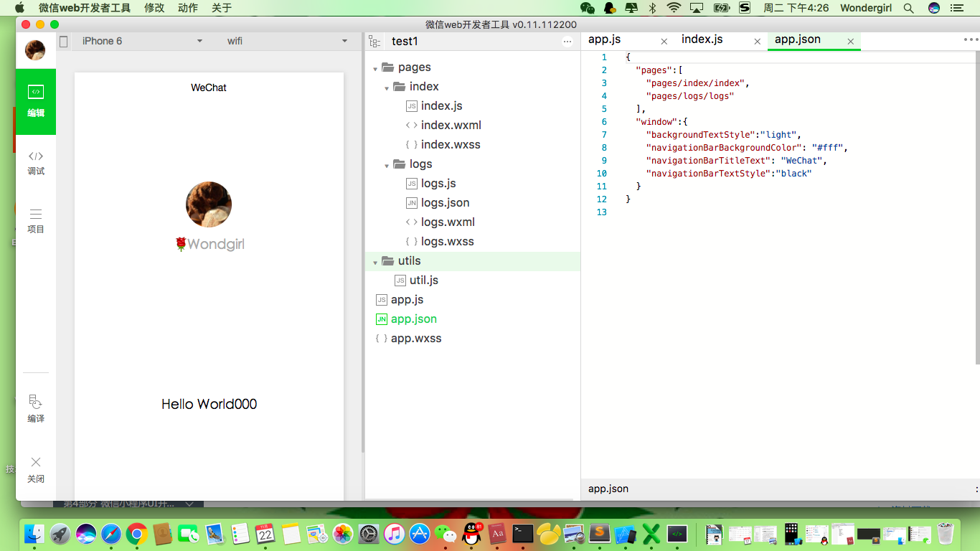Click the AirPlay icon in the menu bar
This screenshot has height=551, width=980.
pos(697,8)
